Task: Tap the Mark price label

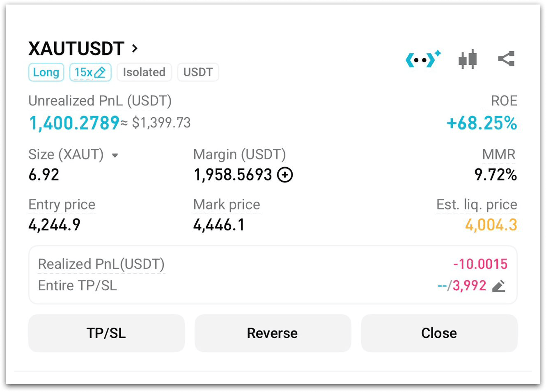Action: [227, 205]
